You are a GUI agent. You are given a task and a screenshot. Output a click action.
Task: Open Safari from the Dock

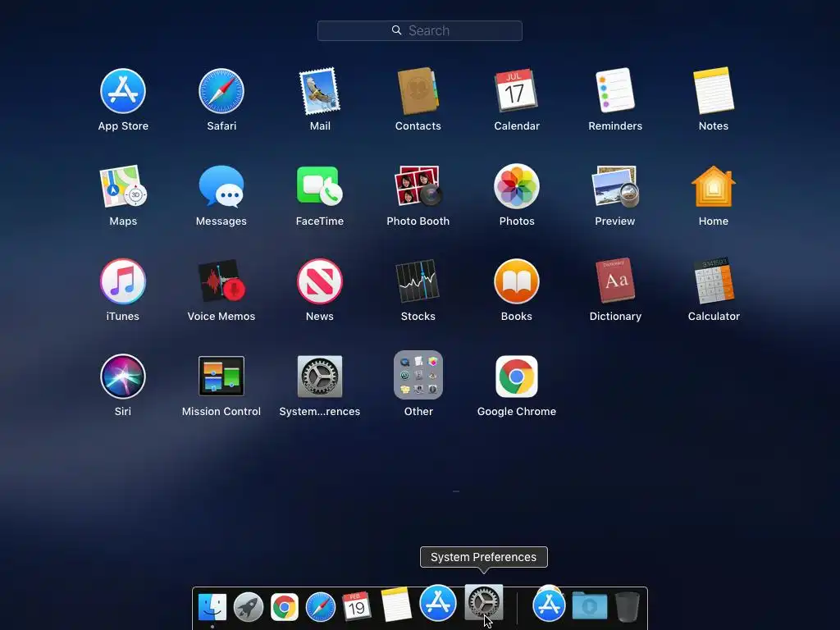pyautogui.click(x=321, y=608)
